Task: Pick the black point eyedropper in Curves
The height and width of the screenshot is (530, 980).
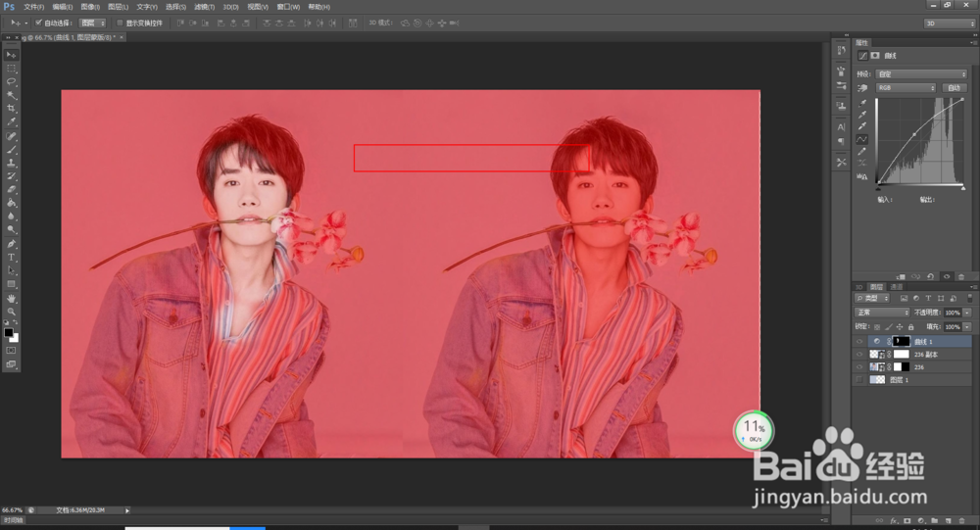Action: pyautogui.click(x=862, y=103)
